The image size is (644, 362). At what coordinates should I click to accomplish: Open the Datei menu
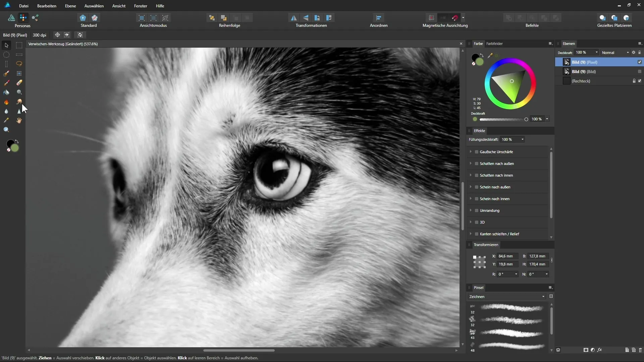(23, 6)
